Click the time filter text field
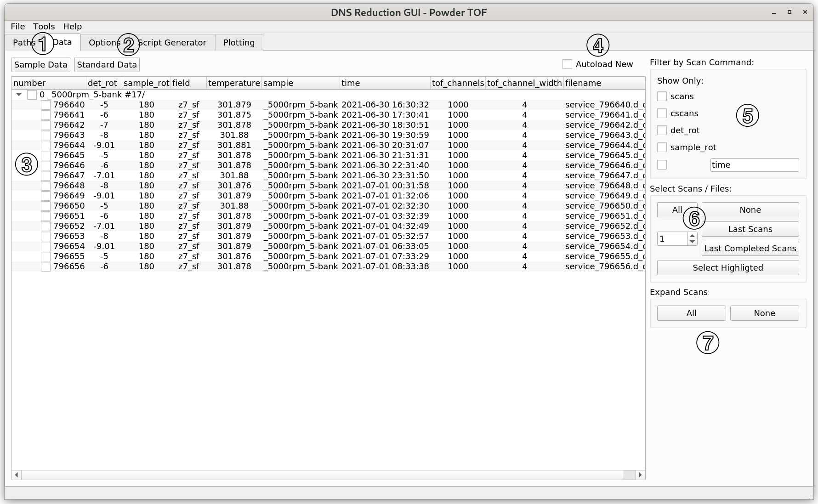The height and width of the screenshot is (504, 818). coord(754,165)
